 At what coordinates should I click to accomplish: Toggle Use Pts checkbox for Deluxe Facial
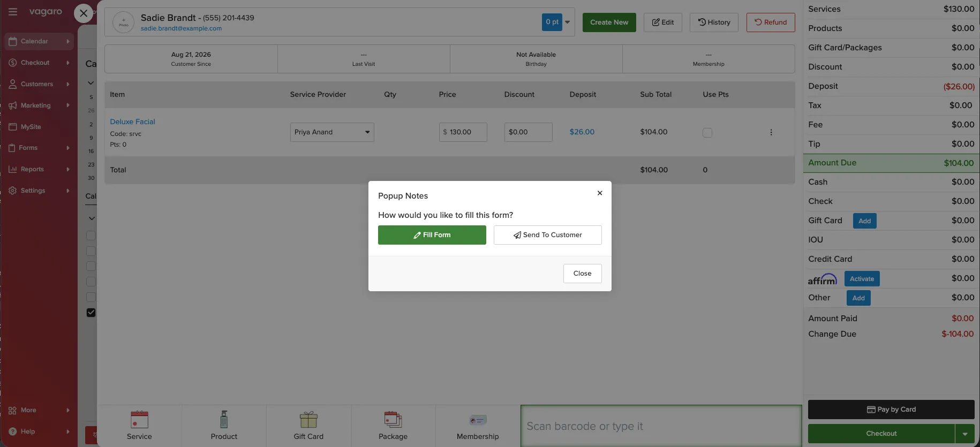click(707, 132)
